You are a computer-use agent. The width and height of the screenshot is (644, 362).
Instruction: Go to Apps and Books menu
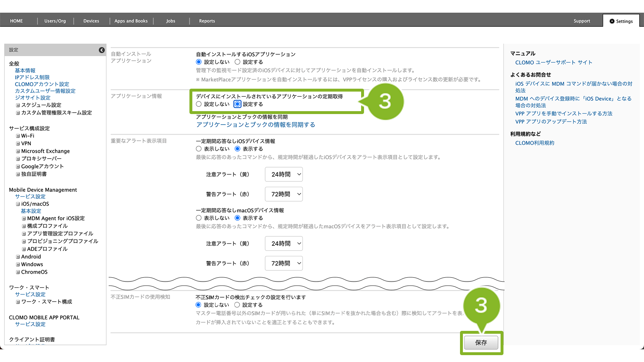click(x=131, y=21)
